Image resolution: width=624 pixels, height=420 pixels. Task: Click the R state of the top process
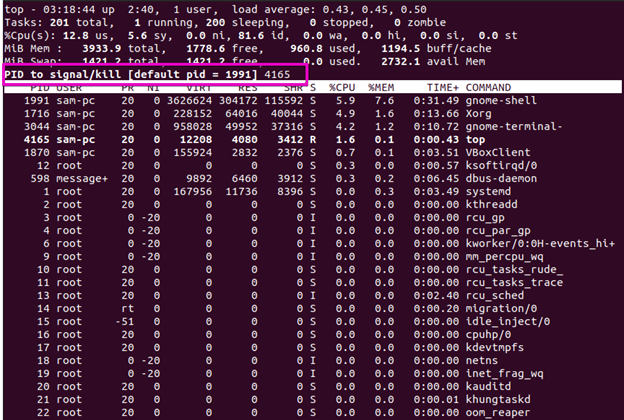313,140
